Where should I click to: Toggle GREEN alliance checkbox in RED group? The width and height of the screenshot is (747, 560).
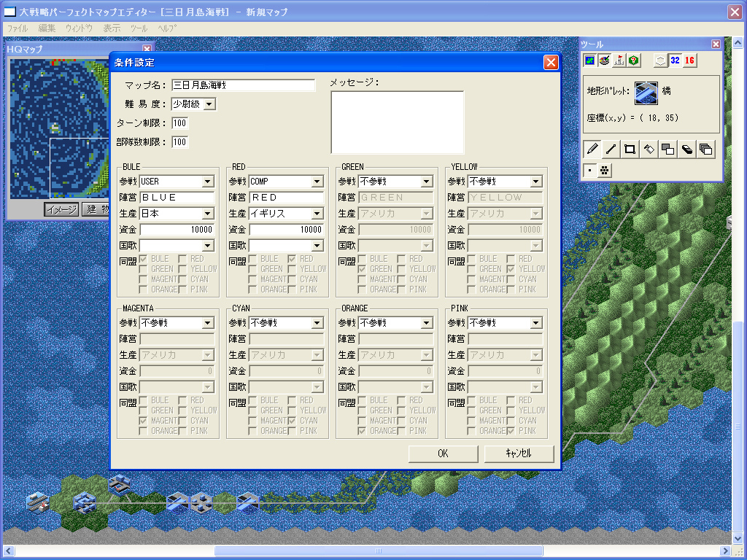[x=252, y=269]
